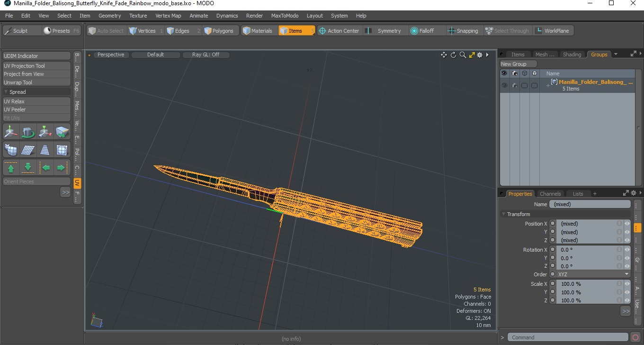Screen dimensions: 644x345
Task: Open the Default shading style dropdown
Action: 156,55
